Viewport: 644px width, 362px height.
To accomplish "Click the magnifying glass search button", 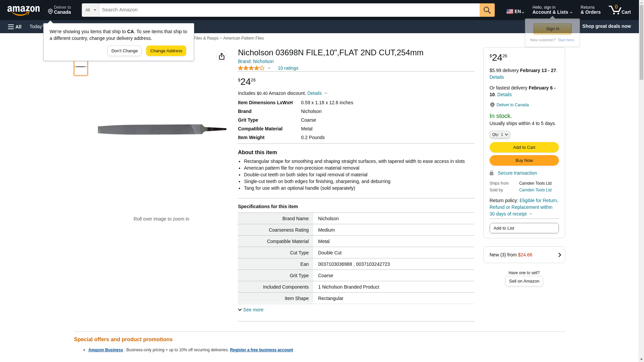I will (487, 10).
